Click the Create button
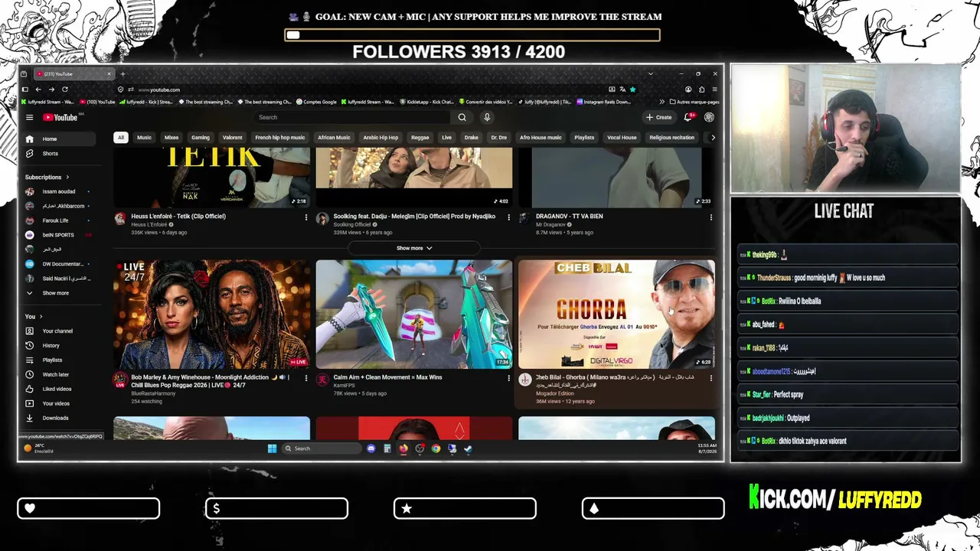 (x=659, y=117)
